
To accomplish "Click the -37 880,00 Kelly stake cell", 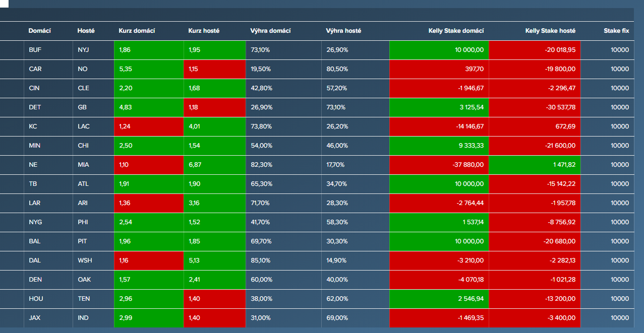I will (x=439, y=165).
